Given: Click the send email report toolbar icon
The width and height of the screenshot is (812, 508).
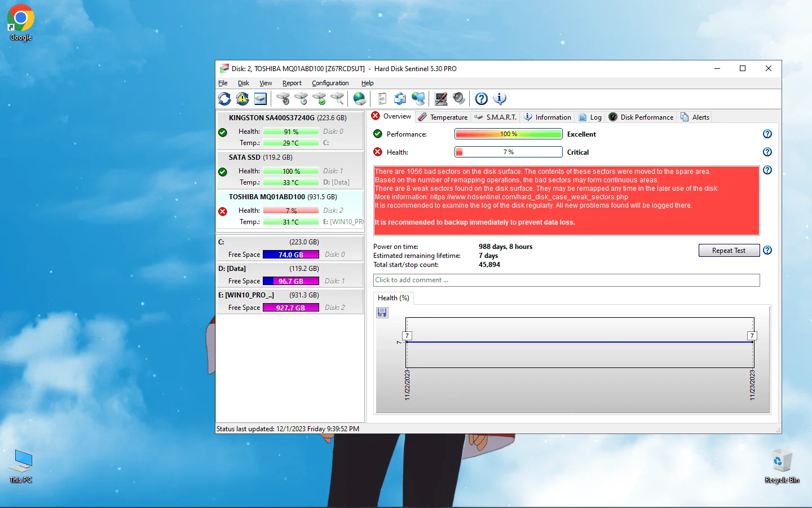Looking at the screenshot, I should coord(400,99).
